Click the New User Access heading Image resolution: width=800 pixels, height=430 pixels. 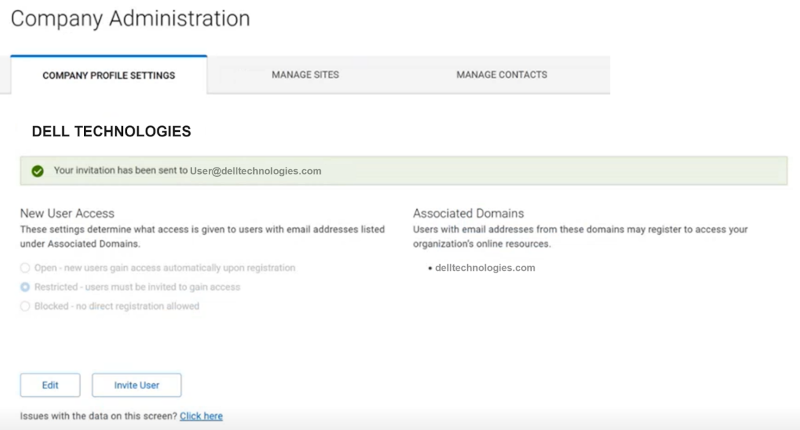(x=67, y=213)
